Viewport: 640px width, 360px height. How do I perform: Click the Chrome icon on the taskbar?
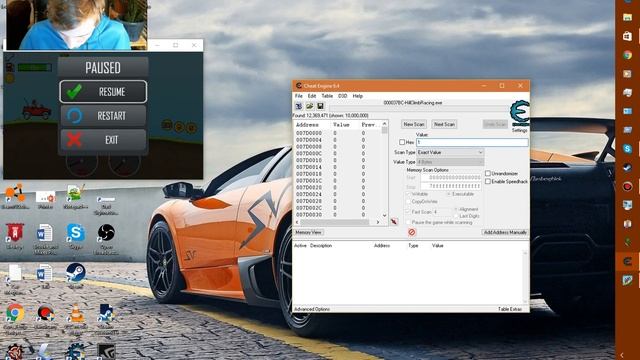point(627,55)
